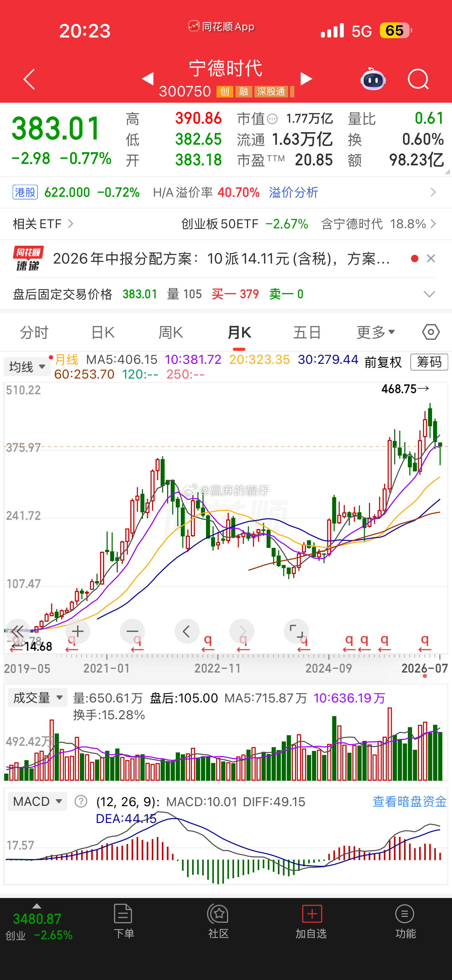This screenshot has height=980, width=452.
Task: Open 更多 chart period dropdown
Action: tap(376, 333)
